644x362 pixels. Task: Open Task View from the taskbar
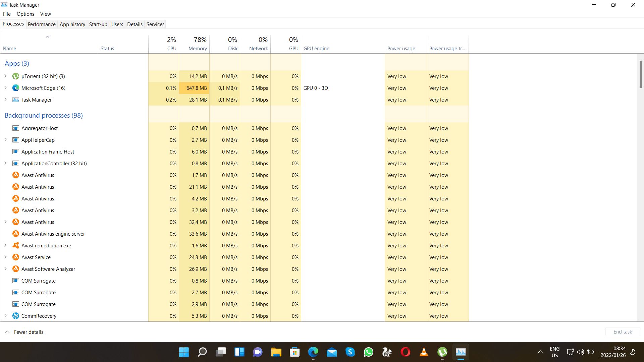(x=221, y=352)
